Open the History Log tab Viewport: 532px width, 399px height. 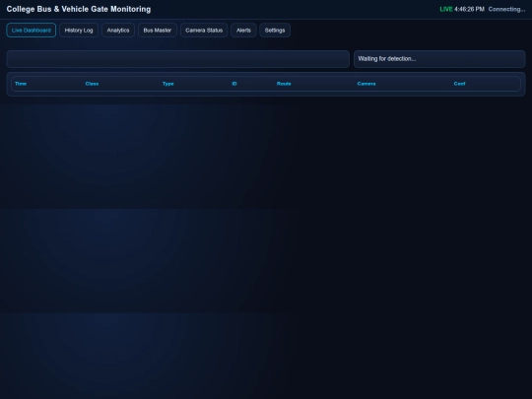(79, 31)
